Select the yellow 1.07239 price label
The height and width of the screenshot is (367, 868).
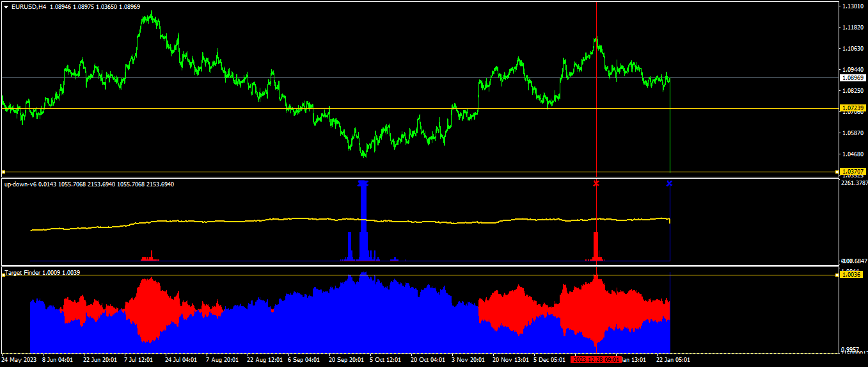point(853,108)
